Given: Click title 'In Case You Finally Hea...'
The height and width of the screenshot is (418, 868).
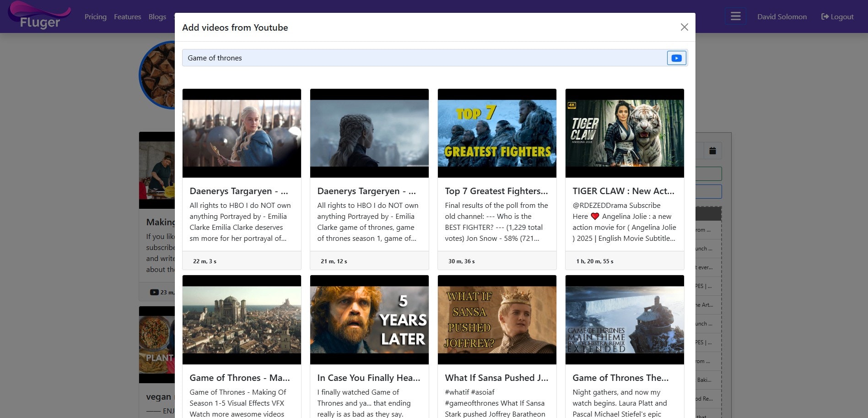Looking at the screenshot, I should click(369, 378).
